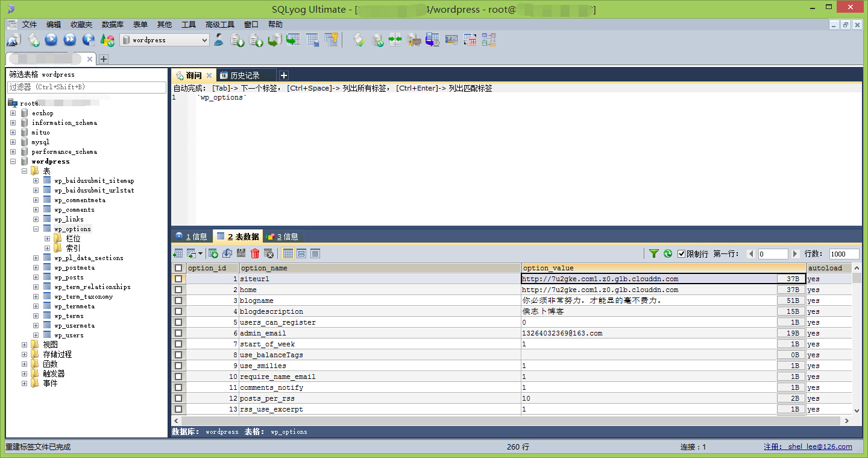The width and height of the screenshot is (868, 458).
Task: Switch to the 3 信息 result tab
Action: (x=283, y=237)
